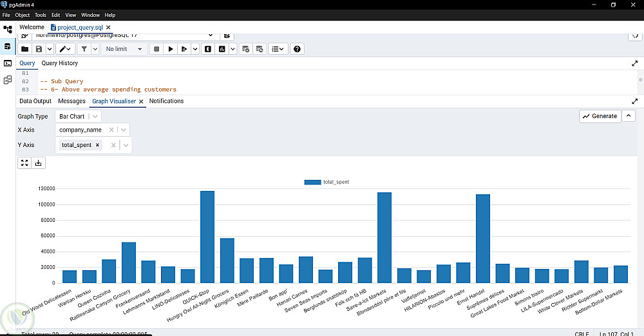This screenshot has width=644, height=336.
Task: Open the Edit pencil tool menu
Action: pyautogui.click(x=65, y=49)
